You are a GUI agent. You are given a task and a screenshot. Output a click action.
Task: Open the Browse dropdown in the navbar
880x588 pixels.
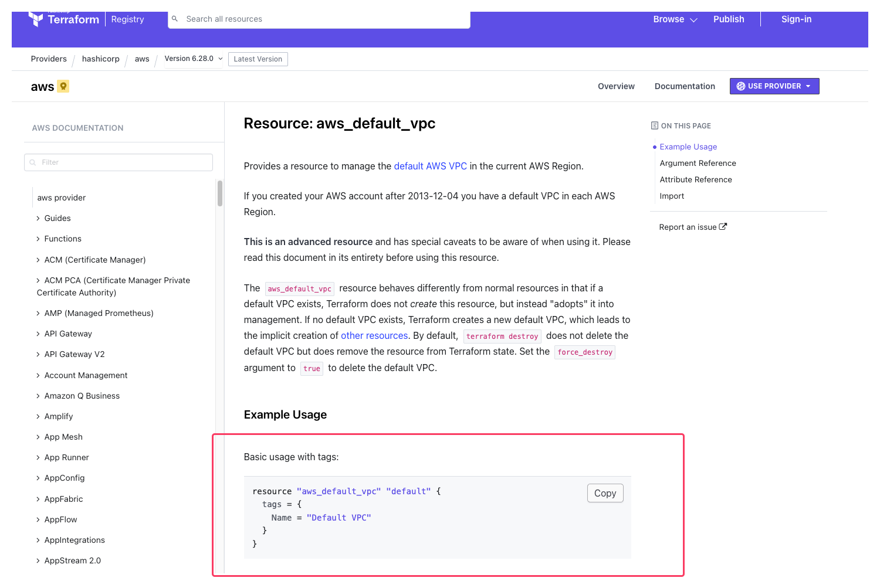tap(675, 19)
